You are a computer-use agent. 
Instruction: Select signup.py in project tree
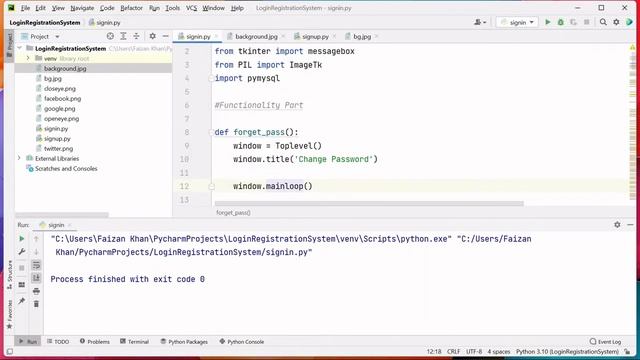[x=57, y=139]
